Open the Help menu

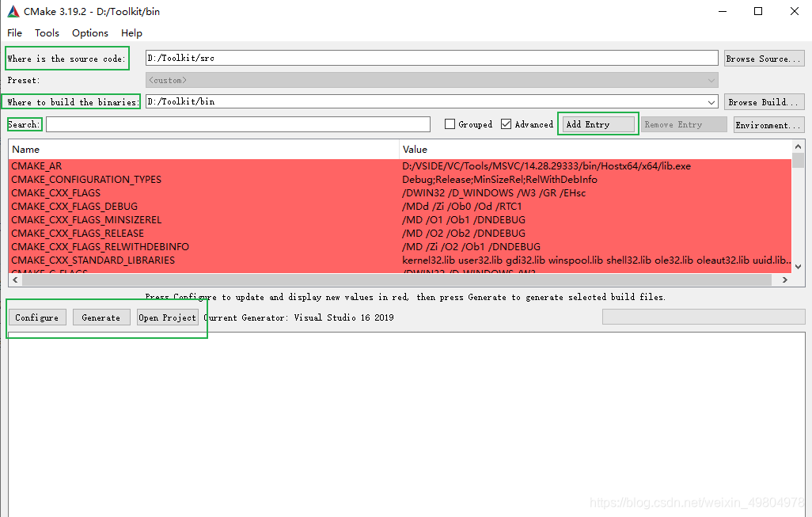coord(131,33)
